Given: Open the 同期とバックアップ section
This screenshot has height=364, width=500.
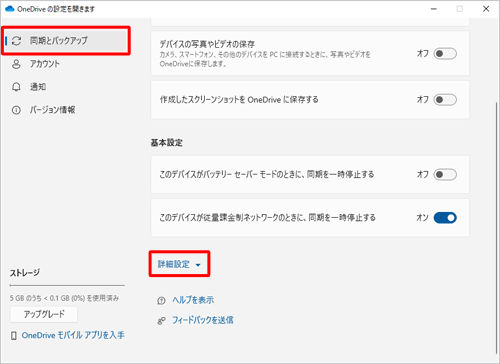Looking at the screenshot, I should (66, 41).
